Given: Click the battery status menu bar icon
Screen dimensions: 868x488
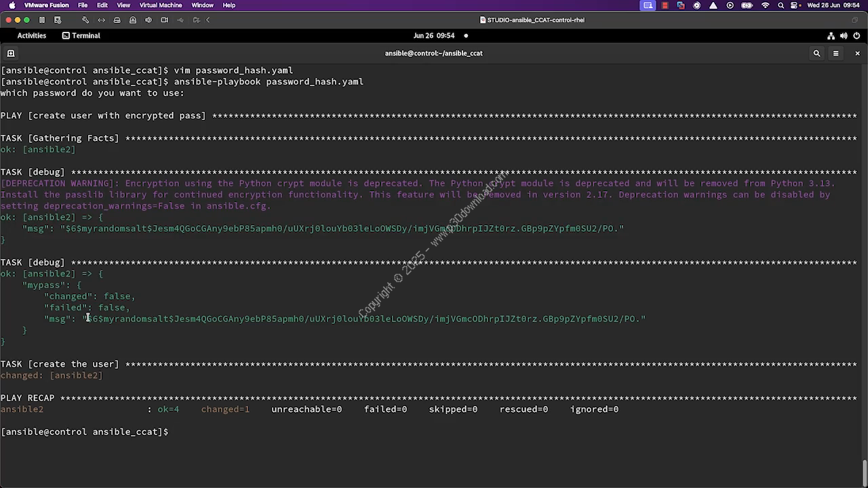Looking at the screenshot, I should (748, 5).
